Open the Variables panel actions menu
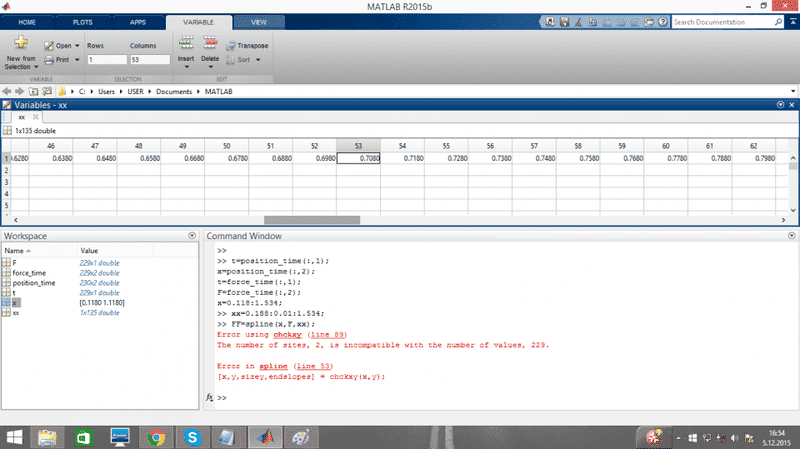800x449 pixels. [780, 105]
